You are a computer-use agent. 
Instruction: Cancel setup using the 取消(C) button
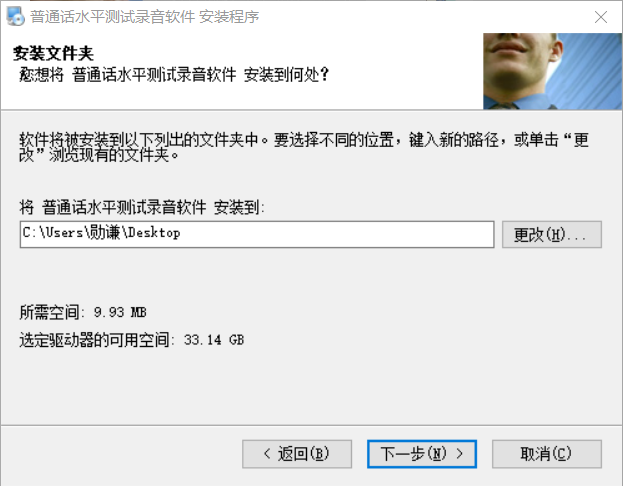pos(547,454)
